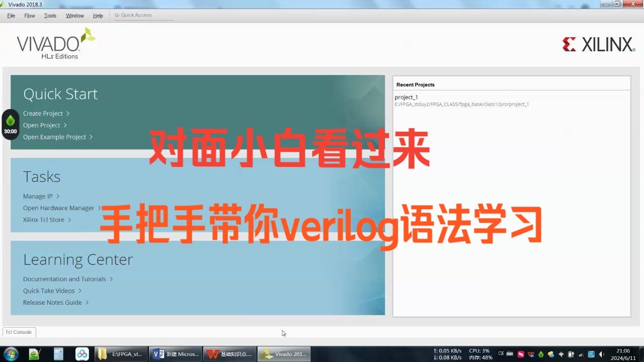The width and height of the screenshot is (644, 362).
Task: Open Documentation and Tutorials
Action: pos(68,279)
